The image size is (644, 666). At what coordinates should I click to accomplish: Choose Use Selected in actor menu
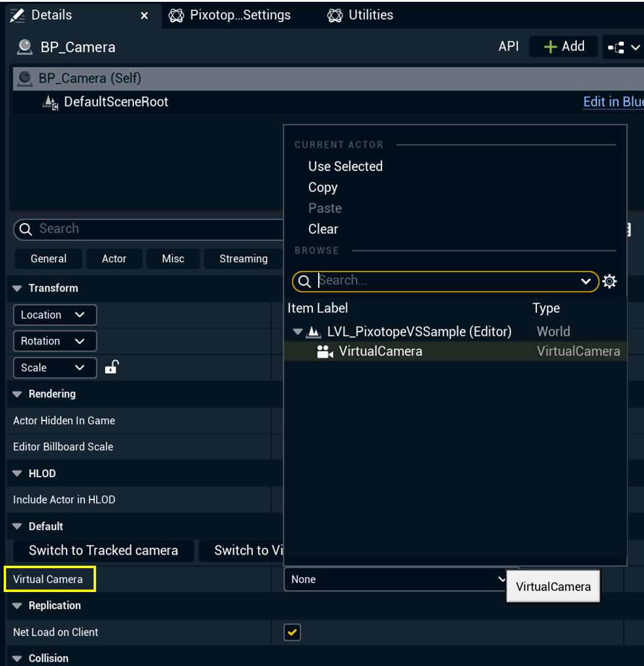(346, 166)
